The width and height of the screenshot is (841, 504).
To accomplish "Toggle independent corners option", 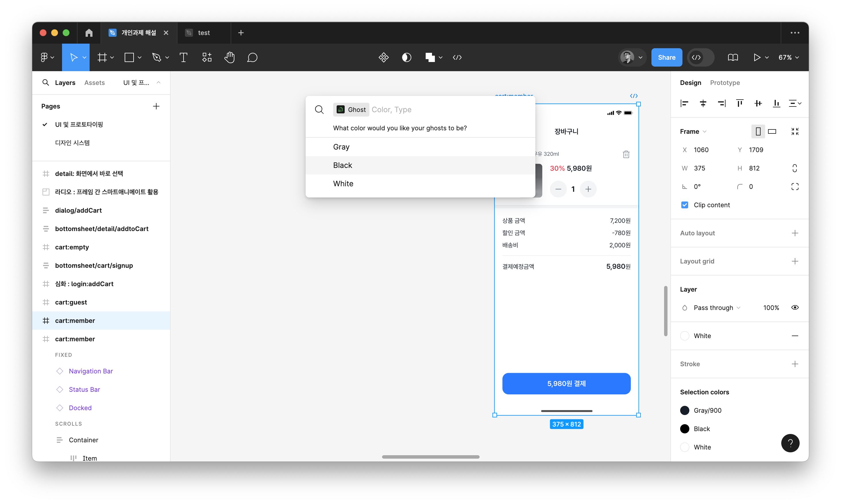I will coord(794,187).
